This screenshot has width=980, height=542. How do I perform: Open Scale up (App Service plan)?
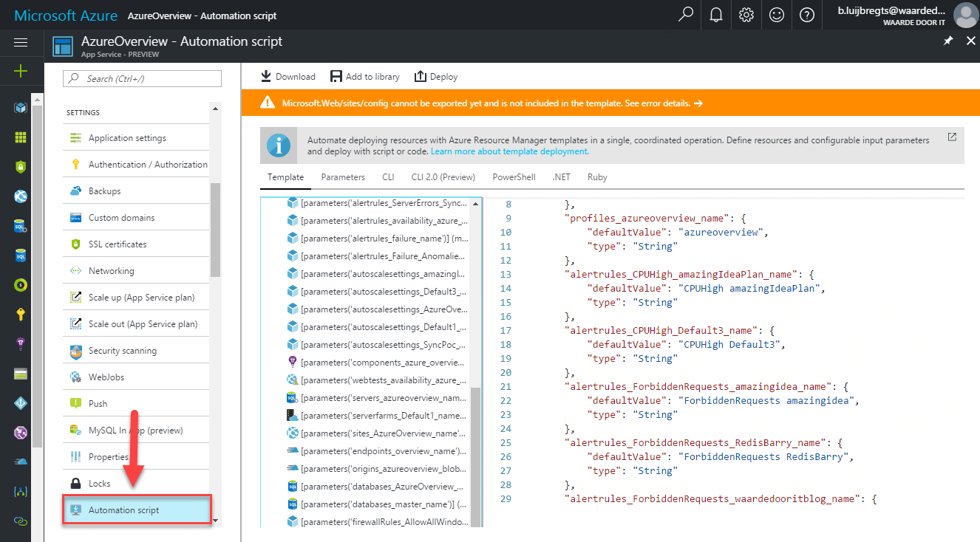pos(136,298)
